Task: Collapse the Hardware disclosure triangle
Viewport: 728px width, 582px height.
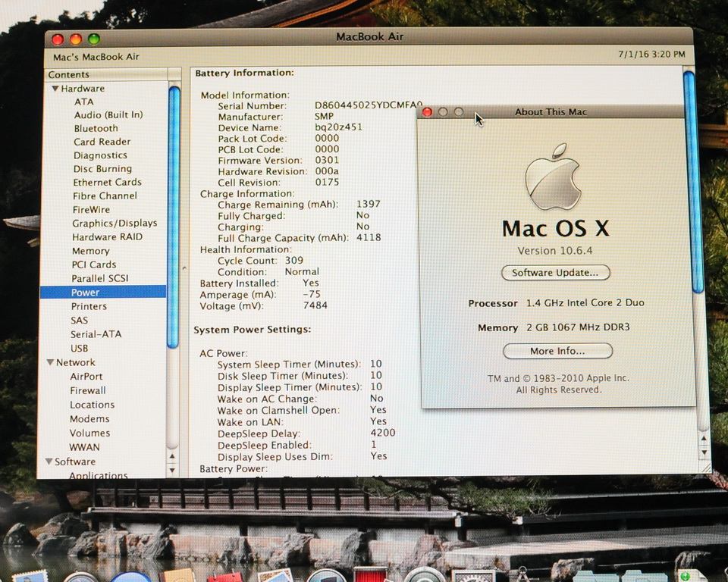Action: click(55, 88)
